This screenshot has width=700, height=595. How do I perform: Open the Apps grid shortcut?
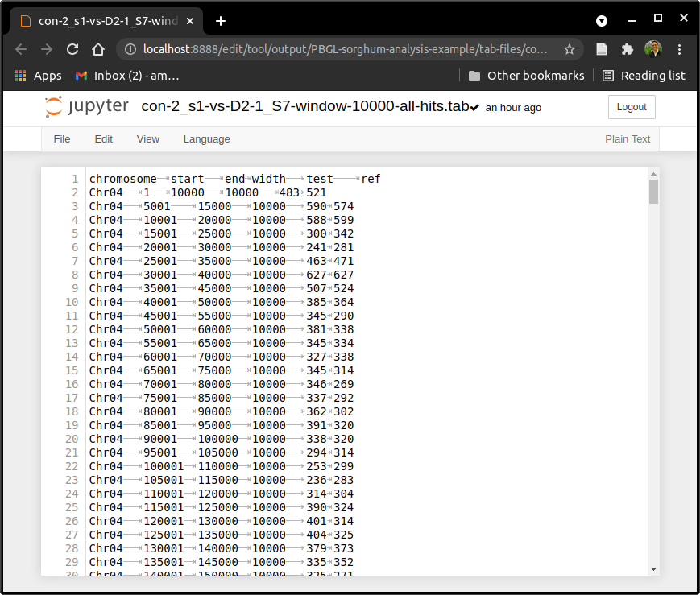(x=39, y=76)
